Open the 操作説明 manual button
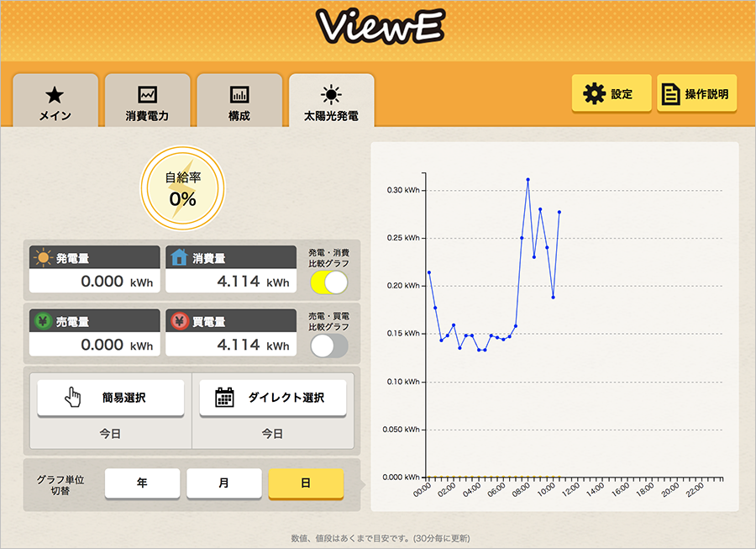The image size is (756, 549). pyautogui.click(x=696, y=93)
